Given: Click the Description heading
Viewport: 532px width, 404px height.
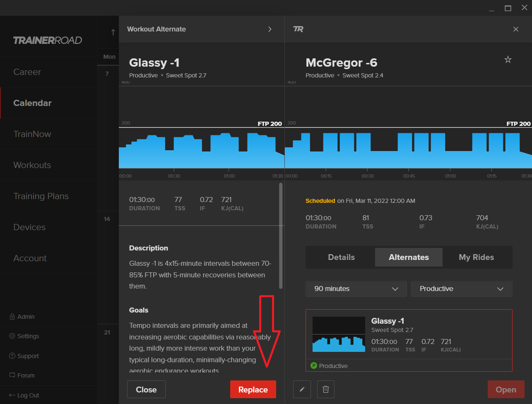Looking at the screenshot, I should [149, 248].
